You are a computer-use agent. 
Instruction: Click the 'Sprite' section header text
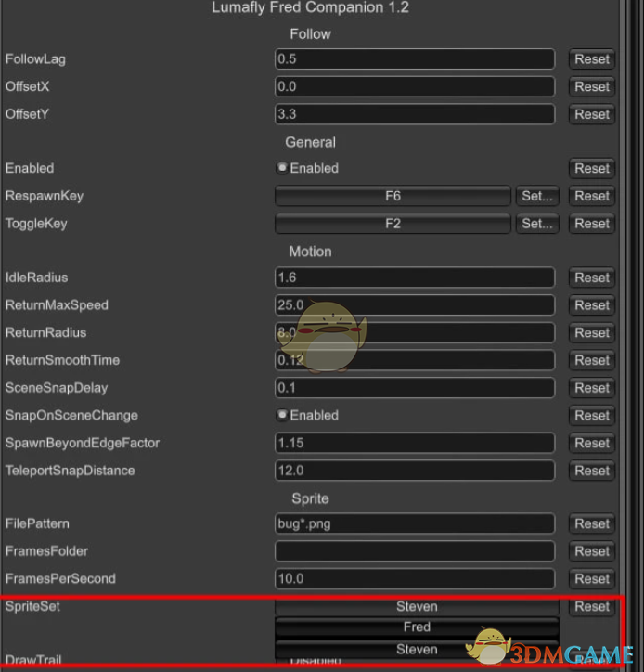(x=310, y=498)
